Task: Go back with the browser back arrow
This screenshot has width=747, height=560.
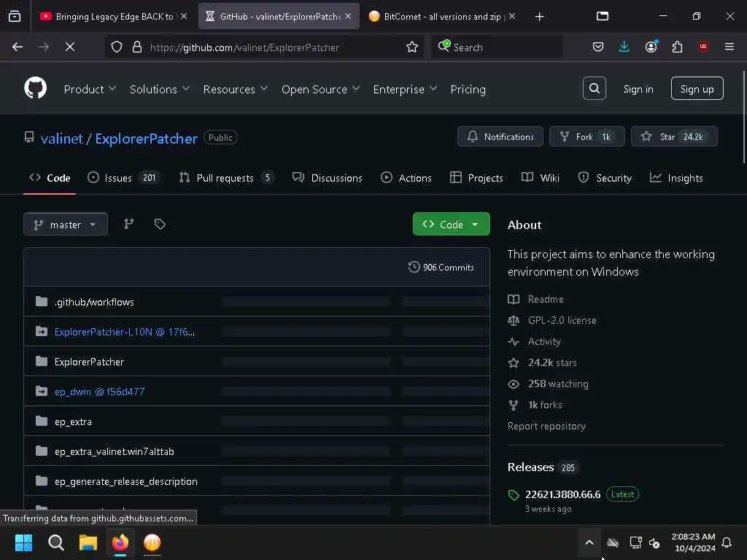Action: pos(18,47)
